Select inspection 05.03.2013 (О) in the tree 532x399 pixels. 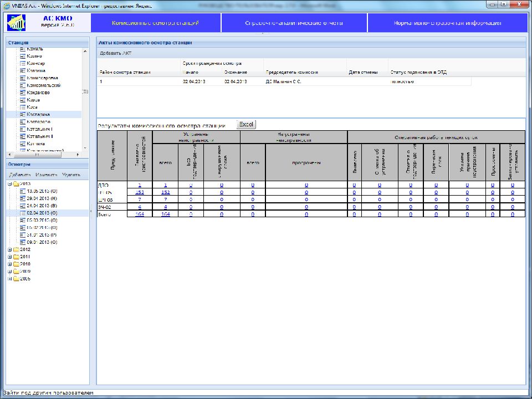click(x=42, y=220)
